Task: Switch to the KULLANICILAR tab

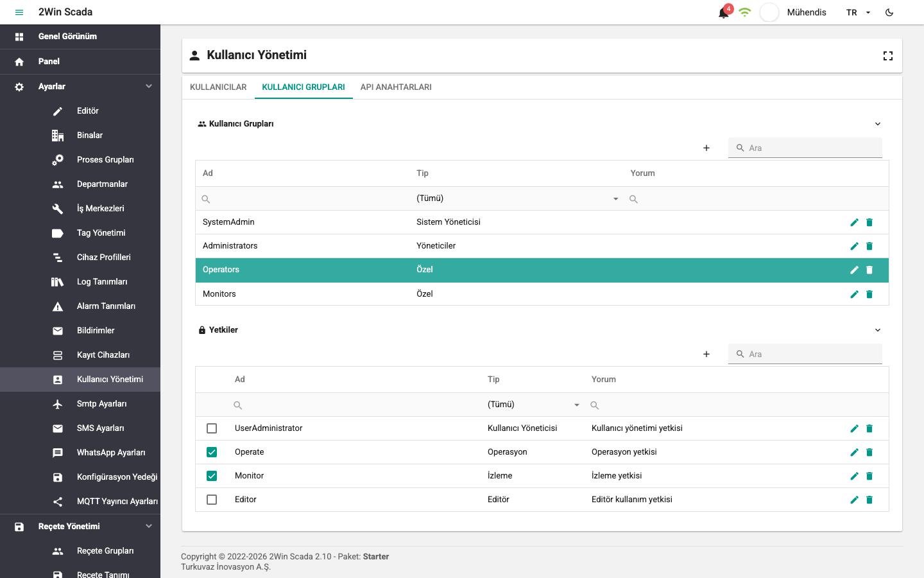Action: coord(218,87)
